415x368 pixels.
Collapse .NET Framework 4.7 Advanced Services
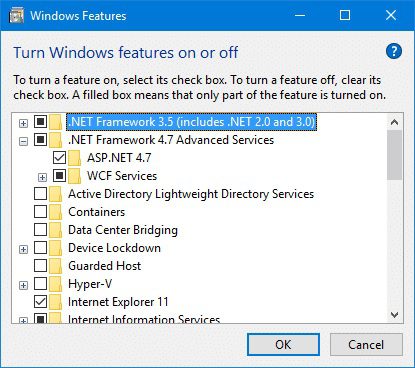[x=23, y=141]
